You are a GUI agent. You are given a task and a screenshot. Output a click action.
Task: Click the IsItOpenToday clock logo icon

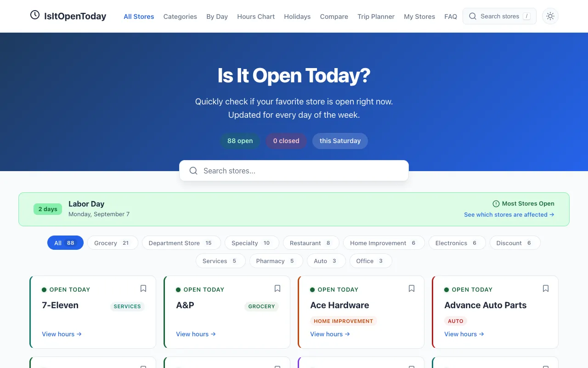[35, 15]
